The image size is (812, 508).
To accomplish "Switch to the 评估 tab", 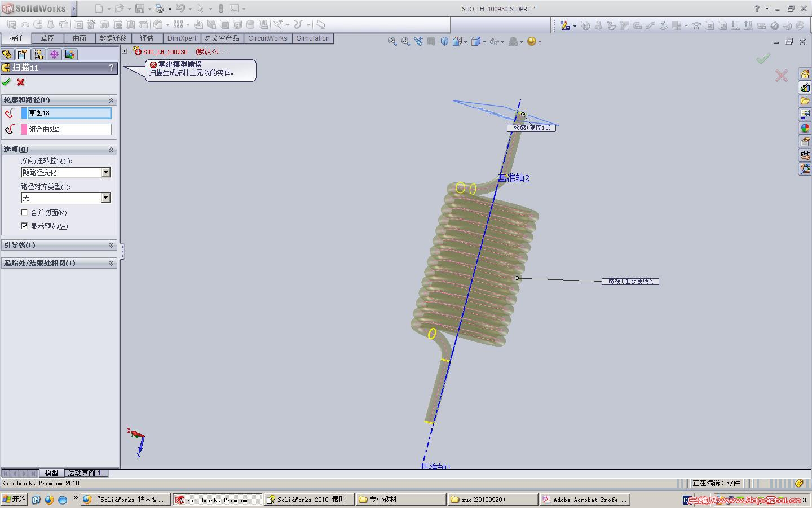I will coord(147,38).
